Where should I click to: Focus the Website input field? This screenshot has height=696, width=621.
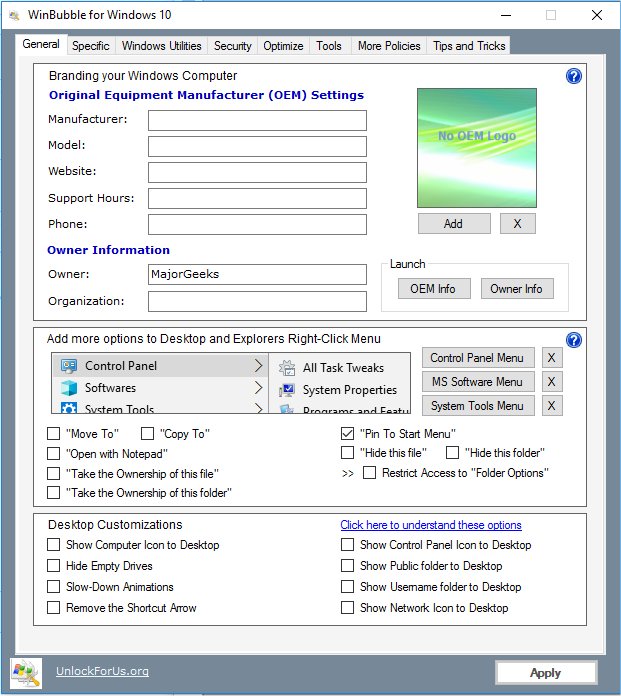pyautogui.click(x=257, y=172)
